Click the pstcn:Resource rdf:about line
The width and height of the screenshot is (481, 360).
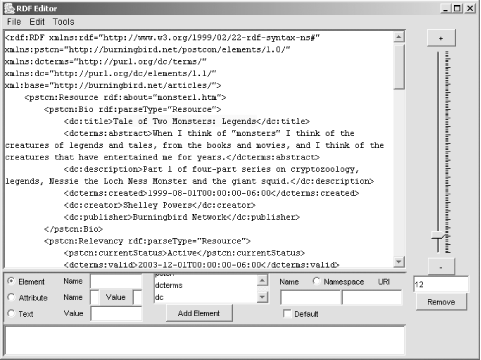[125, 97]
